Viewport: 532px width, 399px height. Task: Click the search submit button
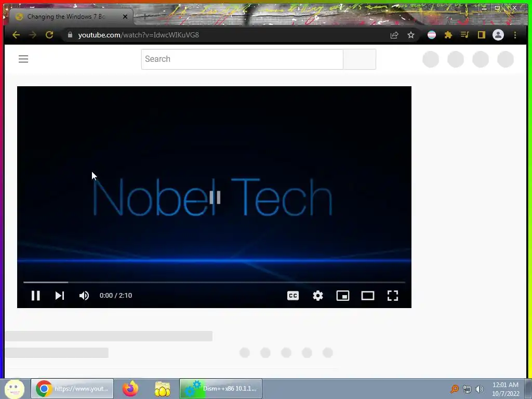click(360, 59)
